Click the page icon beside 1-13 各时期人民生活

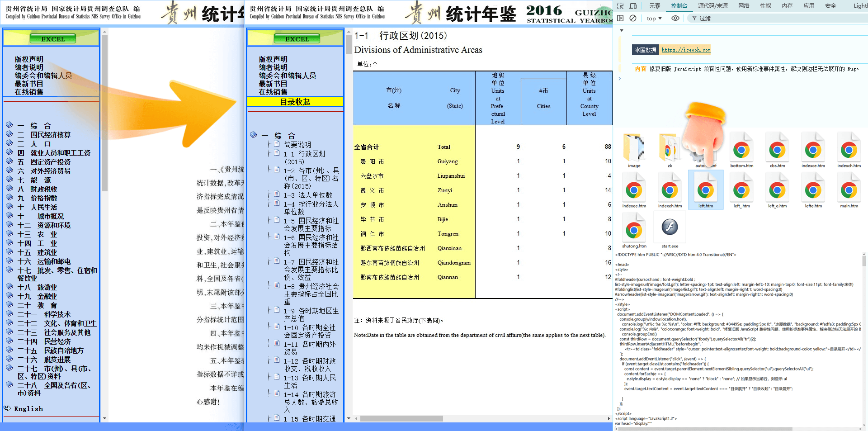277,377
